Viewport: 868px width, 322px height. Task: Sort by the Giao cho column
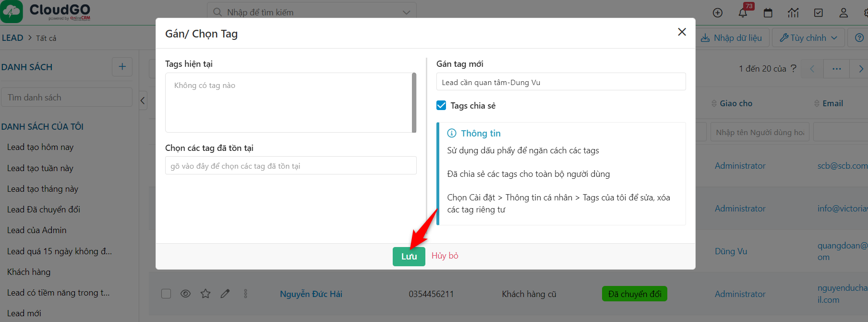point(735,103)
